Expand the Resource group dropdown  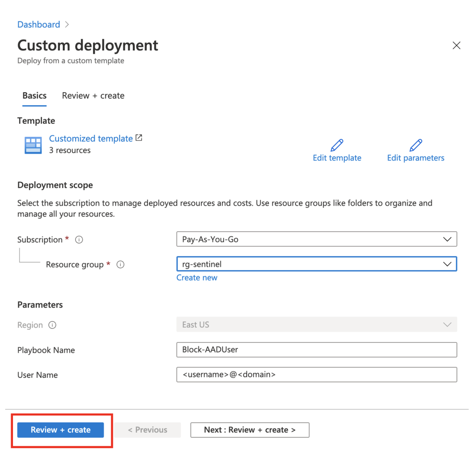point(317,264)
